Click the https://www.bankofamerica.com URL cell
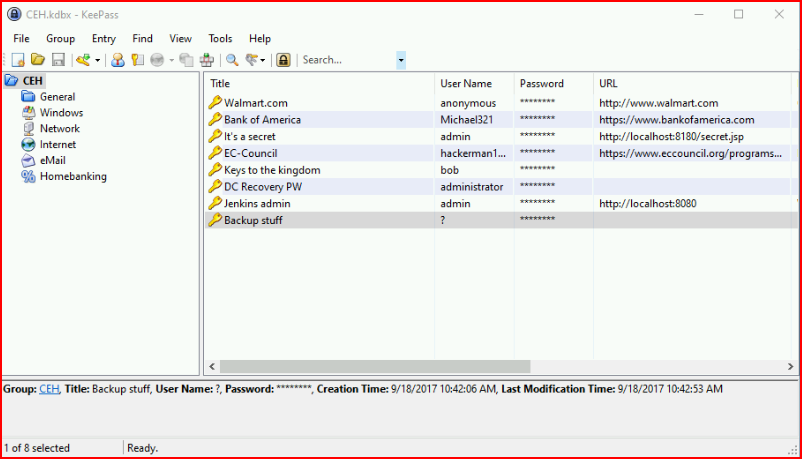 (677, 120)
